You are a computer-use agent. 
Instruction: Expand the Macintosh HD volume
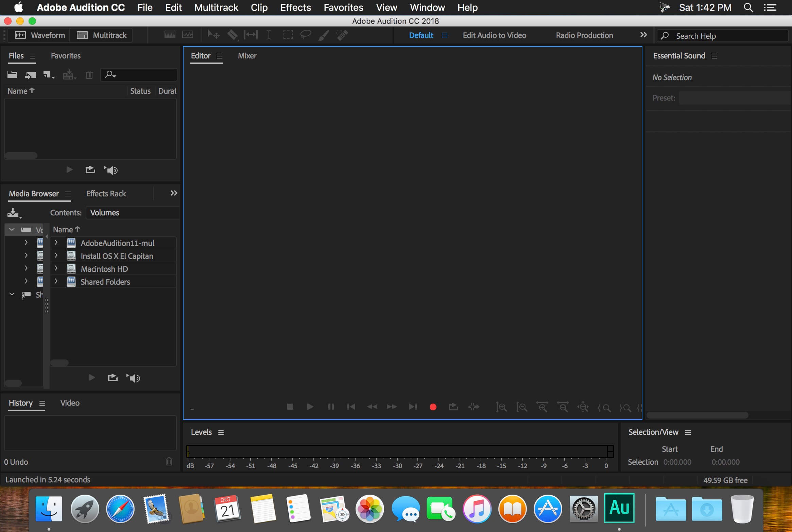pyautogui.click(x=56, y=268)
